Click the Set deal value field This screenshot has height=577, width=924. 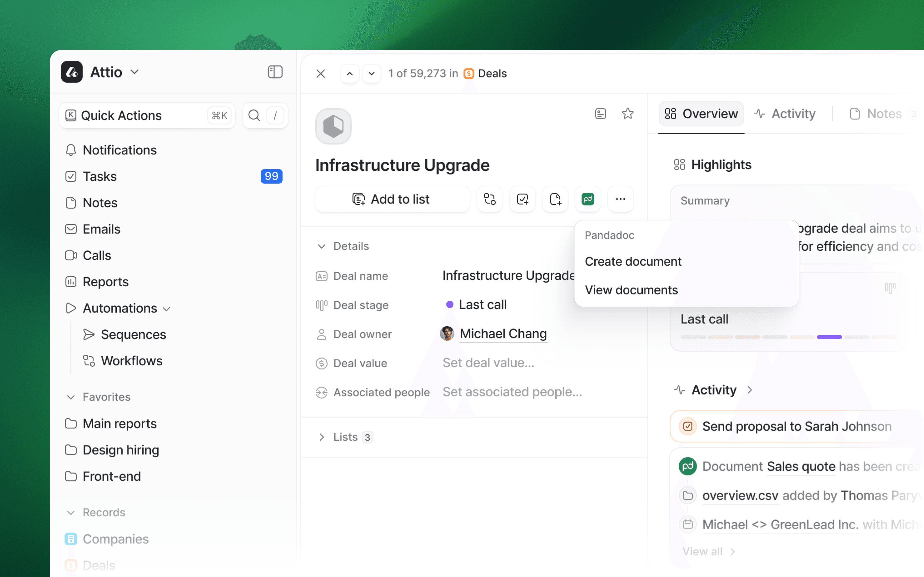pos(488,363)
